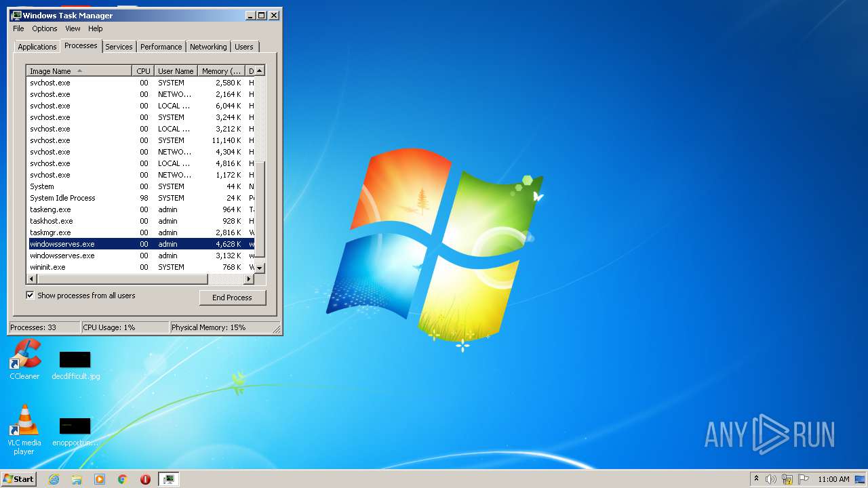Open CCleaner desktop shortcut

tap(24, 359)
